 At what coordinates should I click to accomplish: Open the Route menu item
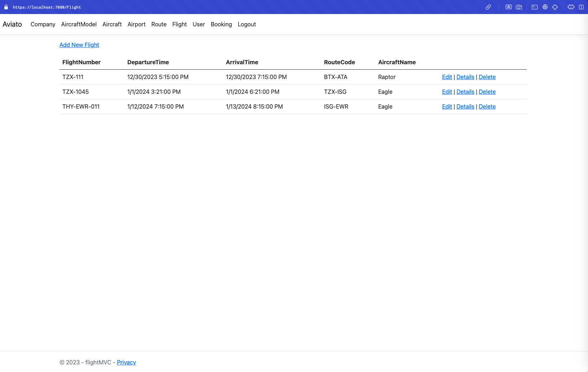[159, 24]
